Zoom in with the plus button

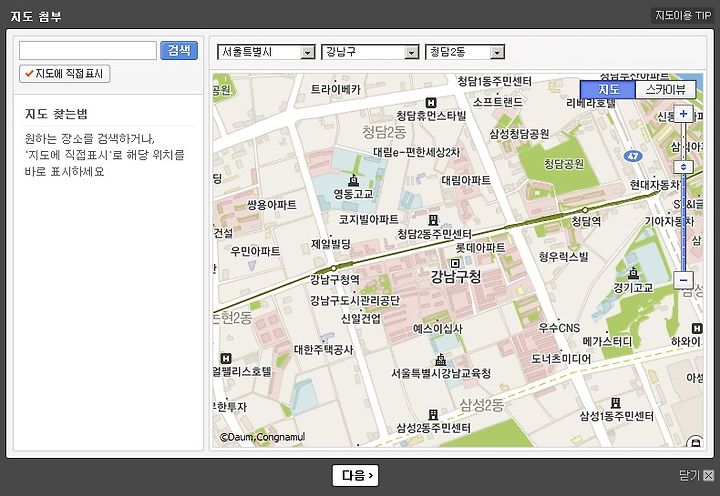[x=683, y=113]
